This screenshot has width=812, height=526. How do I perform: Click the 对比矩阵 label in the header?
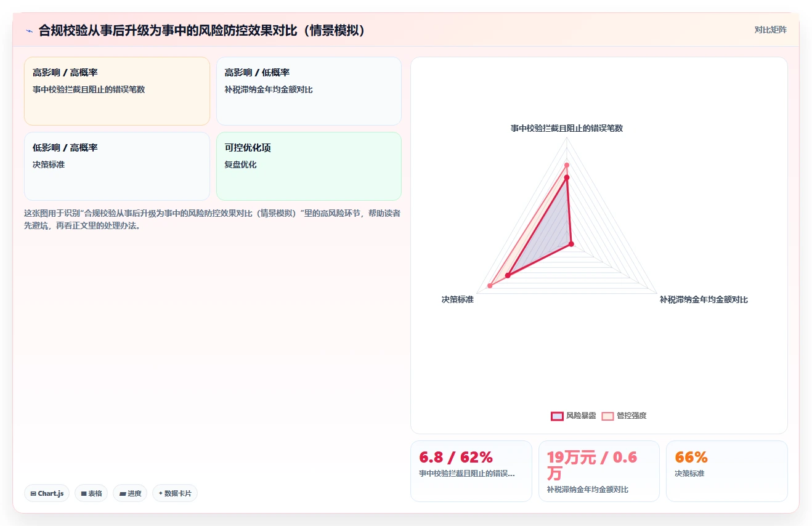[770, 30]
